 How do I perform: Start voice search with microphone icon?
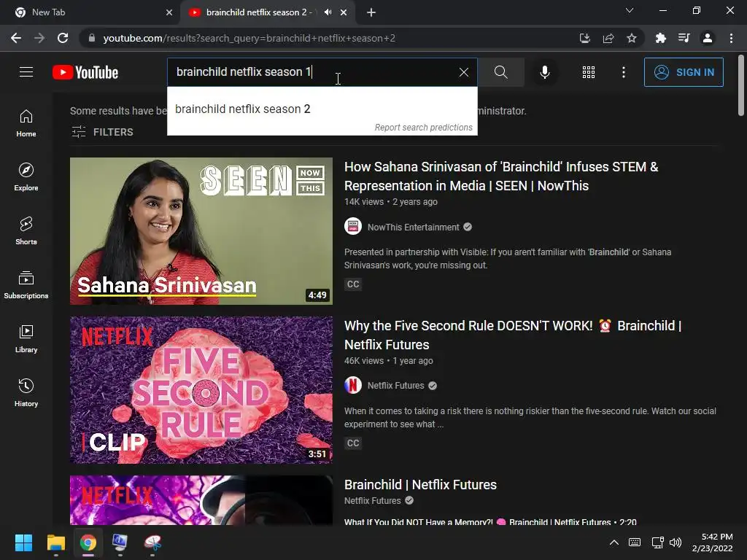click(544, 72)
